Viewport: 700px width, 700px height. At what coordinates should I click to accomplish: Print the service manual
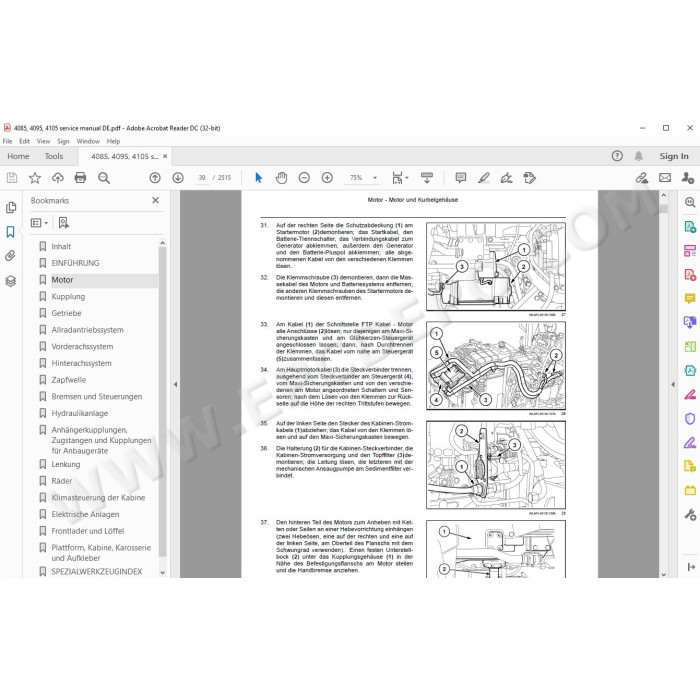click(80, 178)
